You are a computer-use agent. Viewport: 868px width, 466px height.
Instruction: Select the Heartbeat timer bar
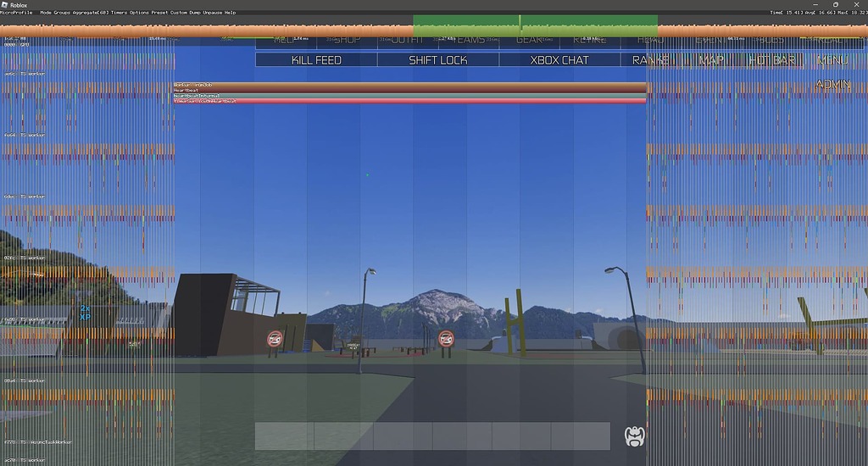409,90
